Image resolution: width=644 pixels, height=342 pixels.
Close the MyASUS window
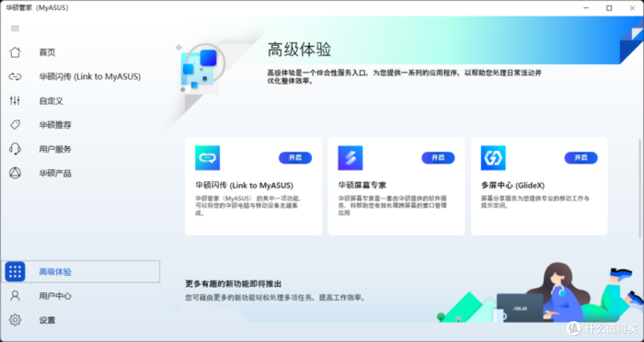click(x=633, y=8)
